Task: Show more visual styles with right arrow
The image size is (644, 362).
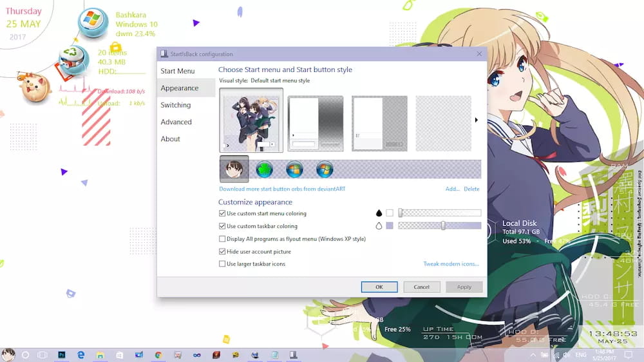Action: [477, 120]
